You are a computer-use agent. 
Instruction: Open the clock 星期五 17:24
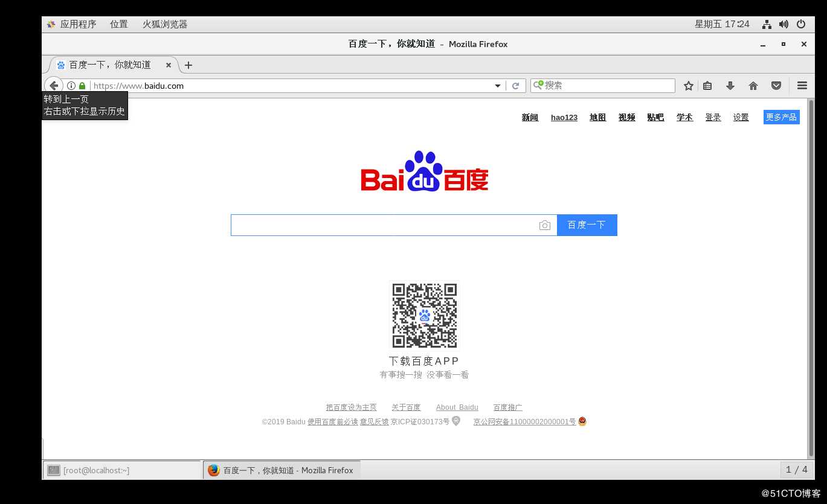(722, 24)
